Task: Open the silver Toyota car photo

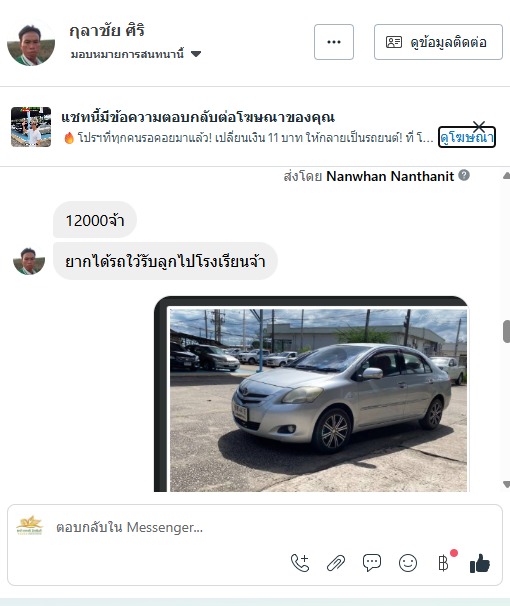Action: point(318,400)
